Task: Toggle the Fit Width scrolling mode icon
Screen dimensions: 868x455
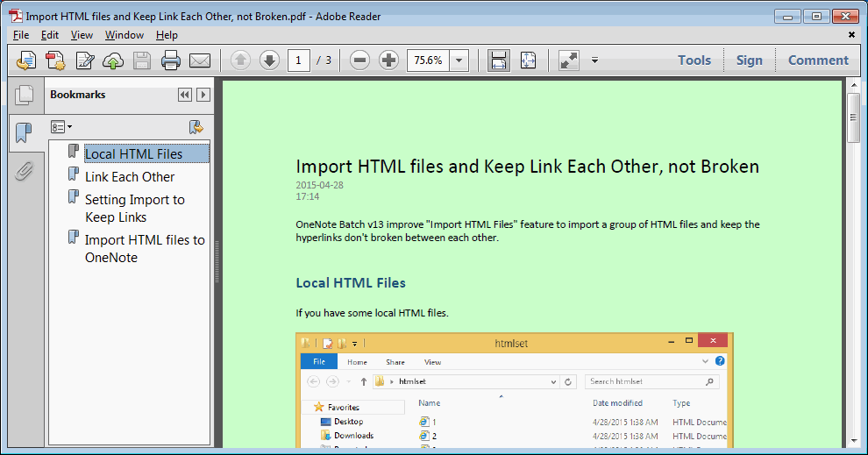Action: point(499,60)
